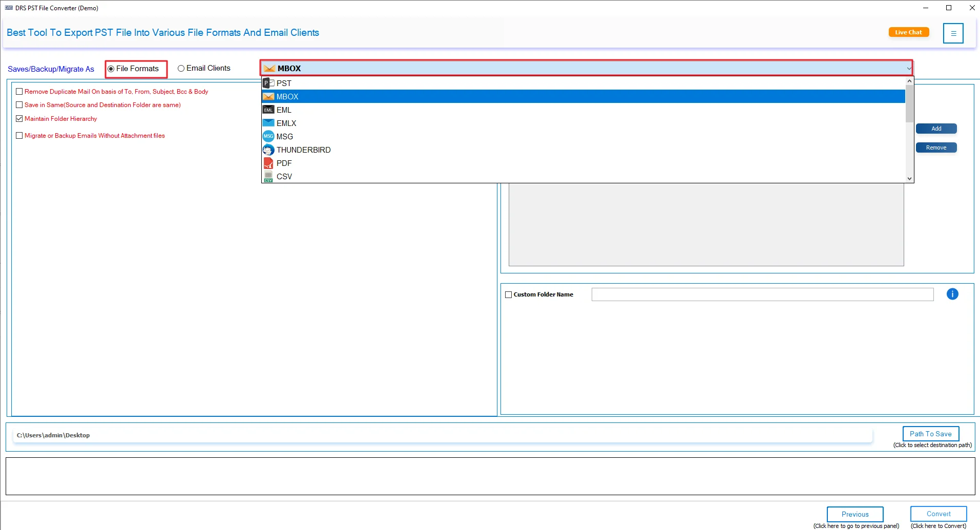Click the dropdown scroll-down arrow
Viewport: 980px width, 530px height.
909,178
